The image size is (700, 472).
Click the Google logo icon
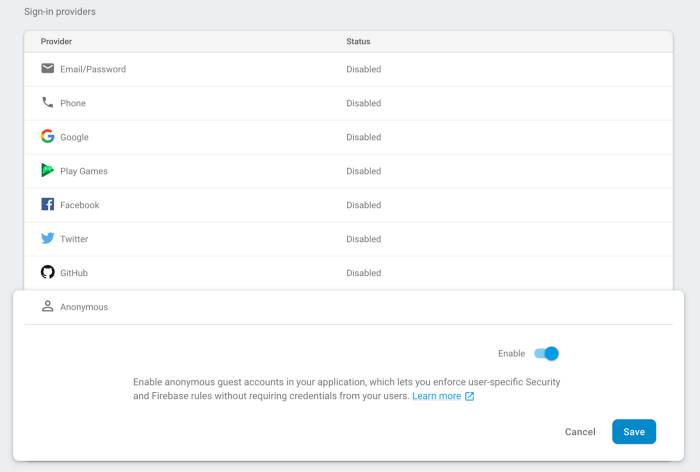(47, 136)
